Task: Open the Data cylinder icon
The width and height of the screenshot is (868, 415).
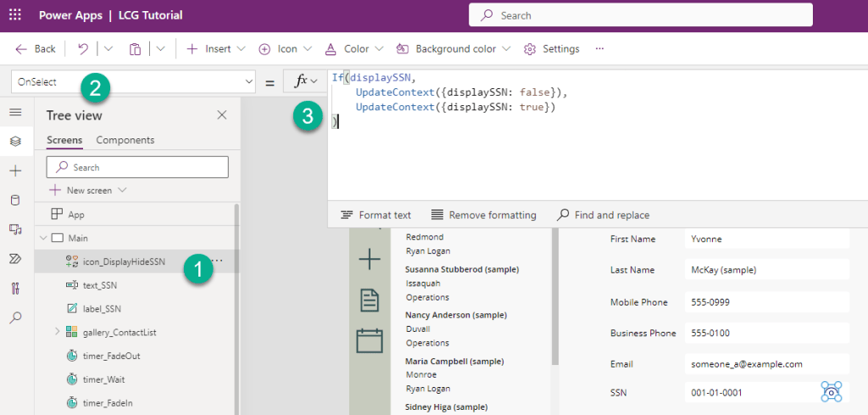Action: (x=16, y=200)
